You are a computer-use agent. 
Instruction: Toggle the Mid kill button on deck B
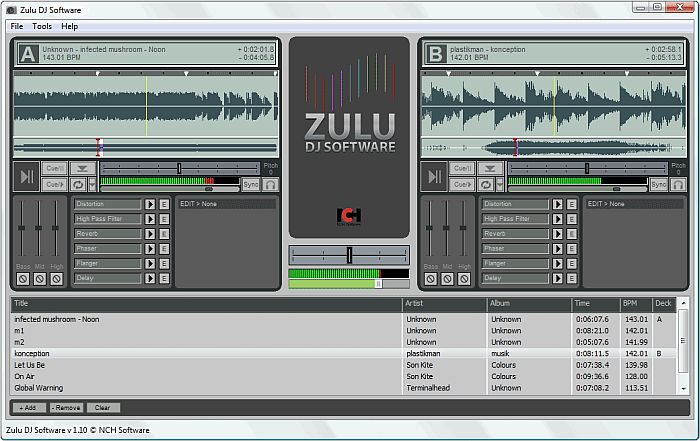click(448, 279)
